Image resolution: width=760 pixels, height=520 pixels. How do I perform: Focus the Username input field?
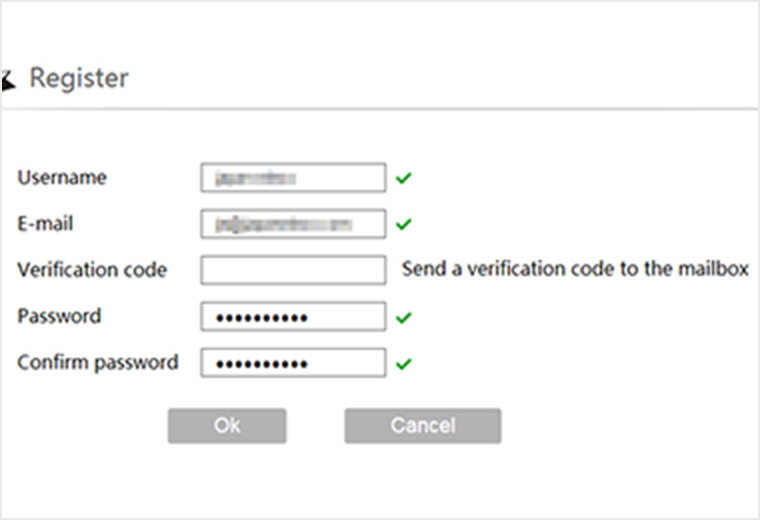tap(293, 178)
